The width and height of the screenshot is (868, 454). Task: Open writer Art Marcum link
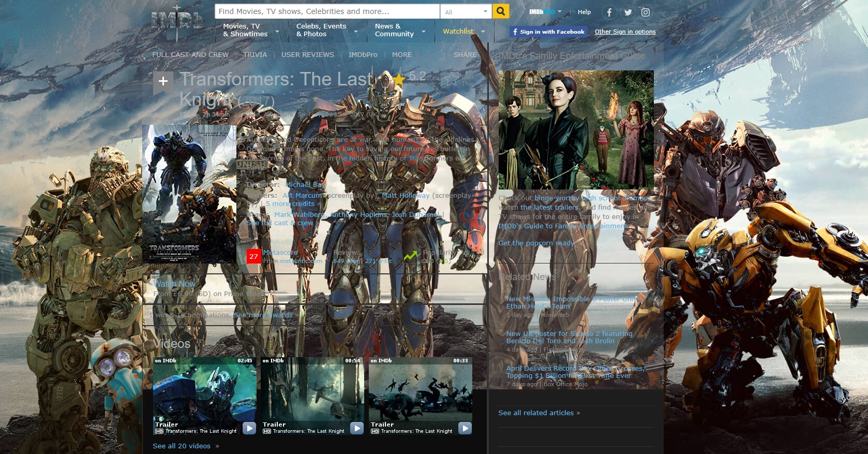(303, 196)
